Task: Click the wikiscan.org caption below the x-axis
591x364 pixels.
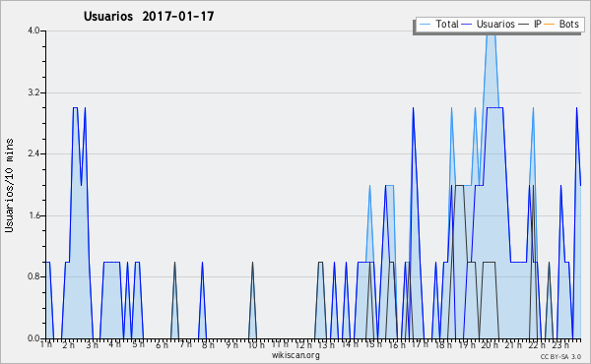Action: (295, 355)
